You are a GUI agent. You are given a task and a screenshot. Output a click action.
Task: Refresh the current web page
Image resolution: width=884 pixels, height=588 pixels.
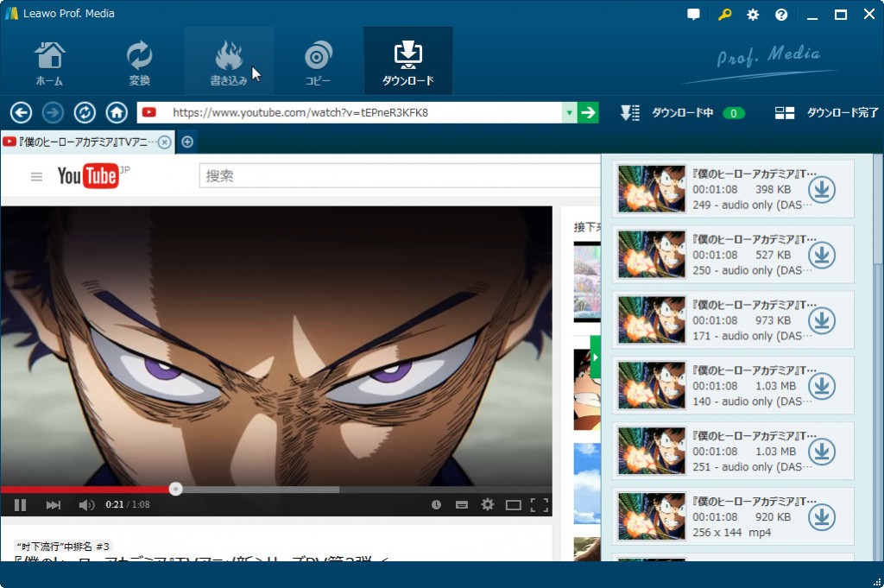pos(85,112)
